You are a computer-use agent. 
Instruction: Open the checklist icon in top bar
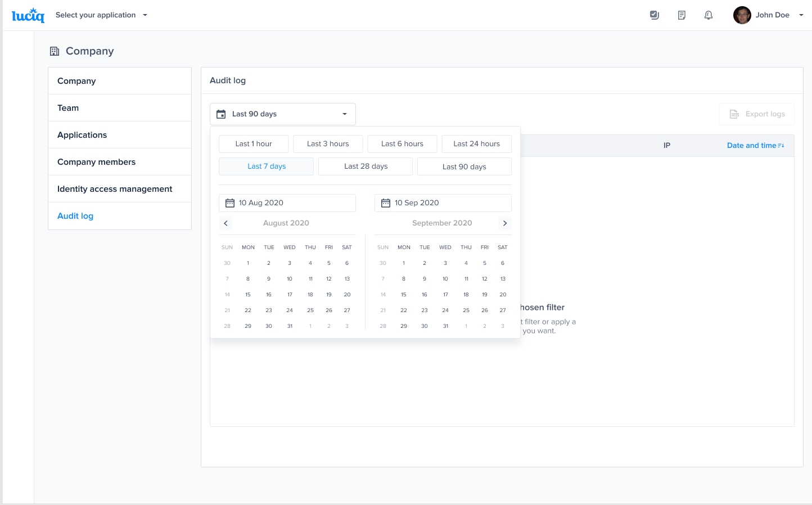(654, 15)
